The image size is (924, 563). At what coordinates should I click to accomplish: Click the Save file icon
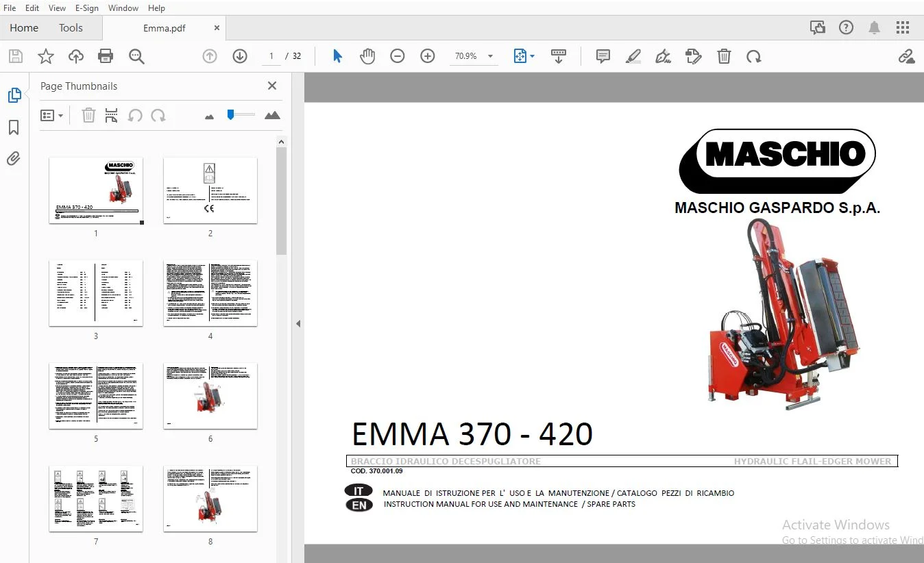[x=15, y=56]
